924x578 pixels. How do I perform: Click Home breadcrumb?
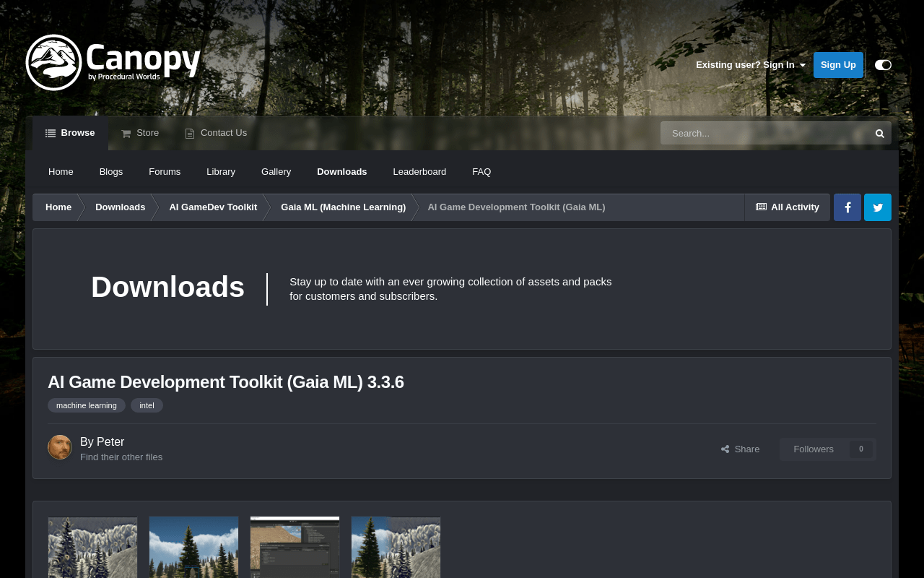[58, 207]
